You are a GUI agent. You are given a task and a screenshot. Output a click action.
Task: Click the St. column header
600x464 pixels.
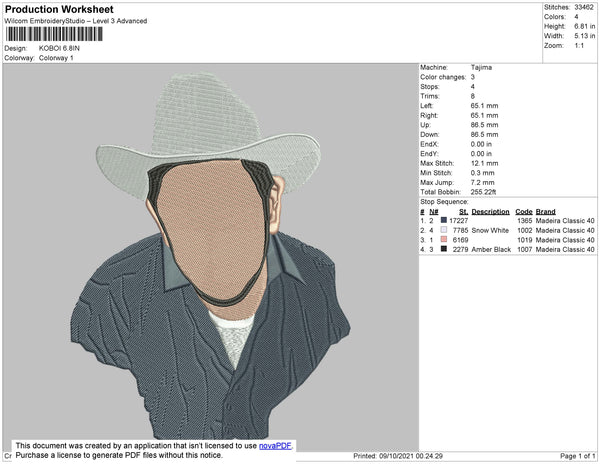point(463,212)
